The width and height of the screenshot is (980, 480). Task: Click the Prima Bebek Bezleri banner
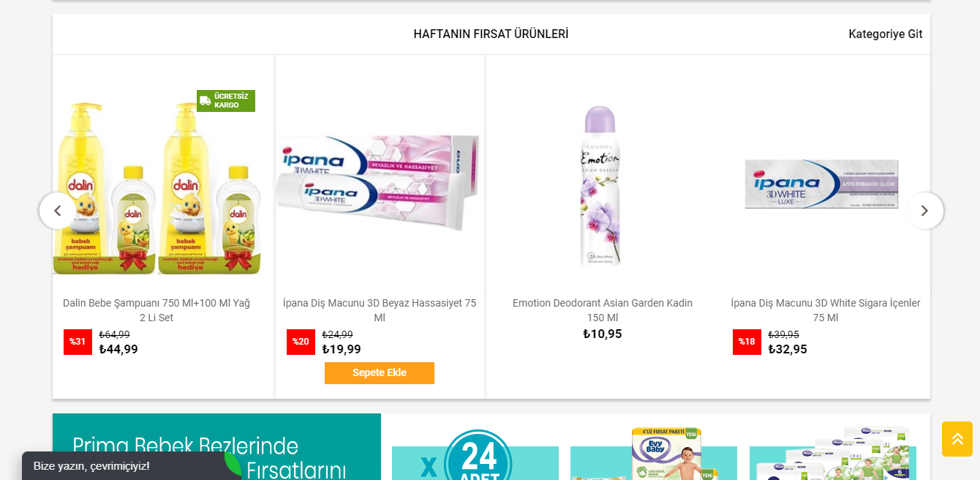[216, 447]
